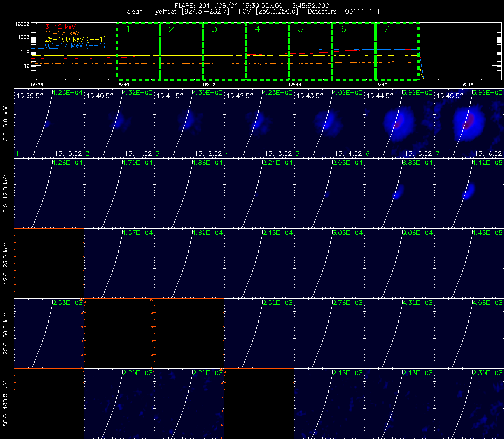Click the '1000' y-axis label

23,37
